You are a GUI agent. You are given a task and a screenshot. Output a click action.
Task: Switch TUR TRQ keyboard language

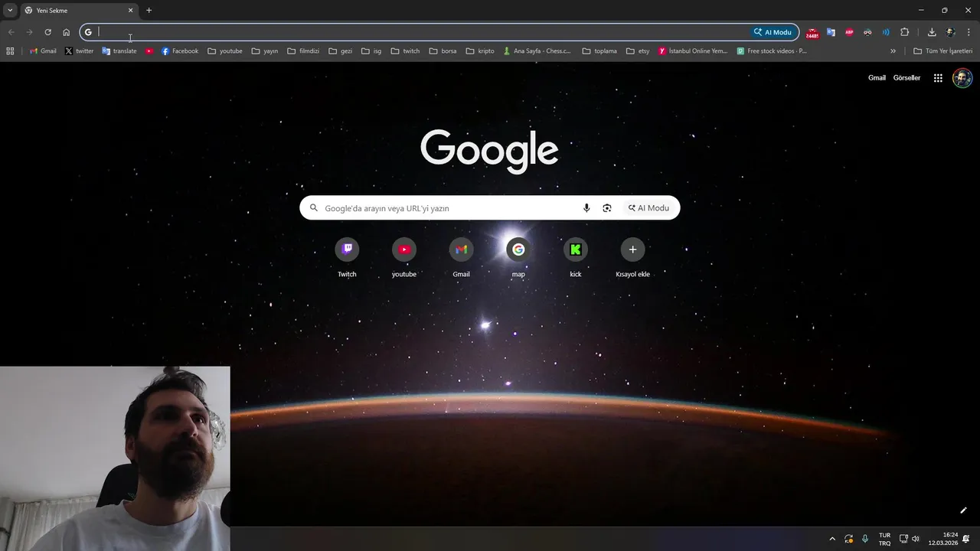click(884, 539)
